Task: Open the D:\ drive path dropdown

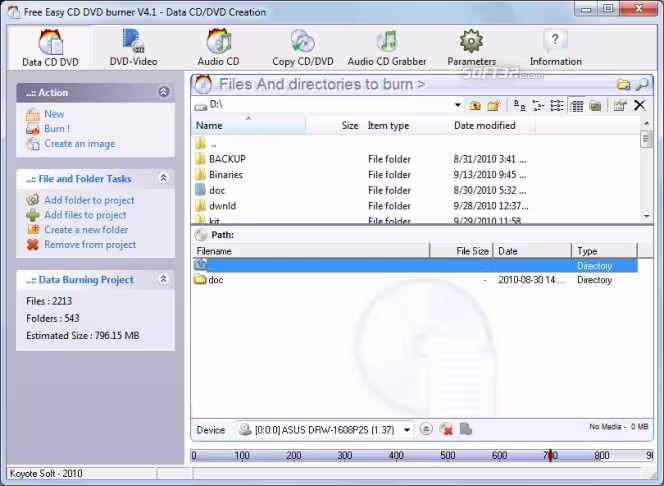Action: (x=457, y=105)
